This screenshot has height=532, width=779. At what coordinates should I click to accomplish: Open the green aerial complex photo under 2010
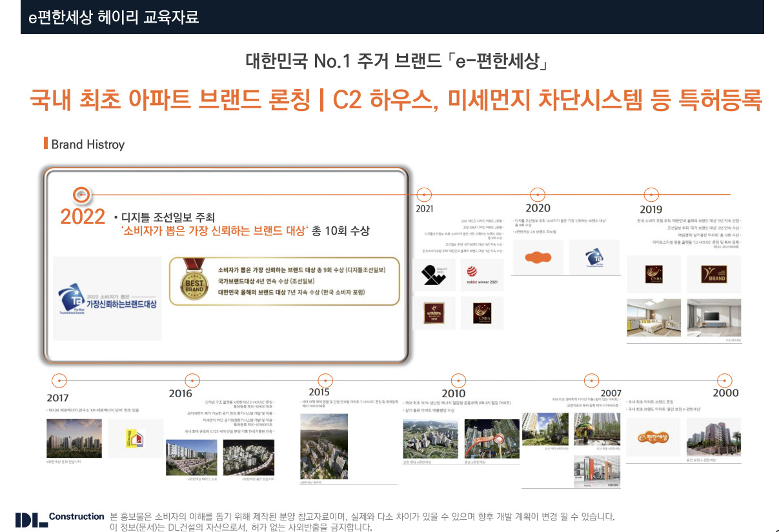(x=430, y=438)
